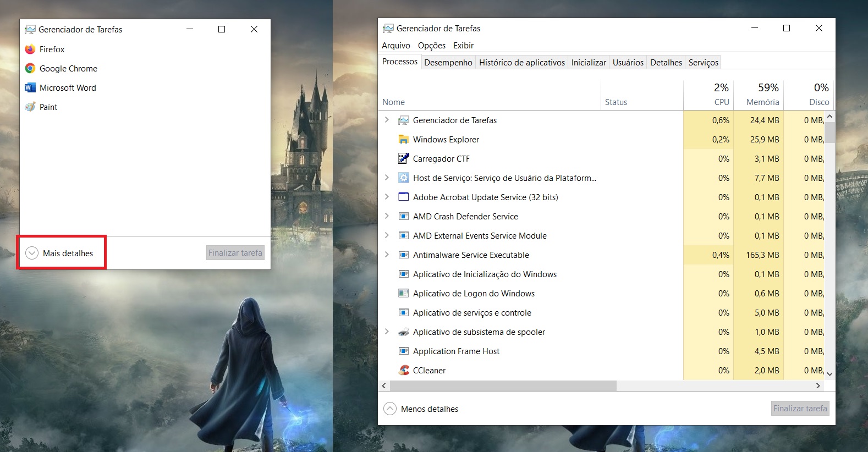Select the Firefox icon in compact Task Manager
The height and width of the screenshot is (452, 868).
click(x=30, y=49)
